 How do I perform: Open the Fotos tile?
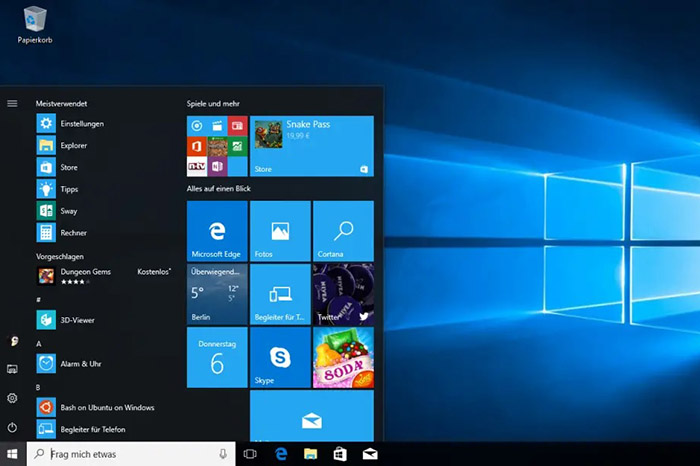click(280, 231)
